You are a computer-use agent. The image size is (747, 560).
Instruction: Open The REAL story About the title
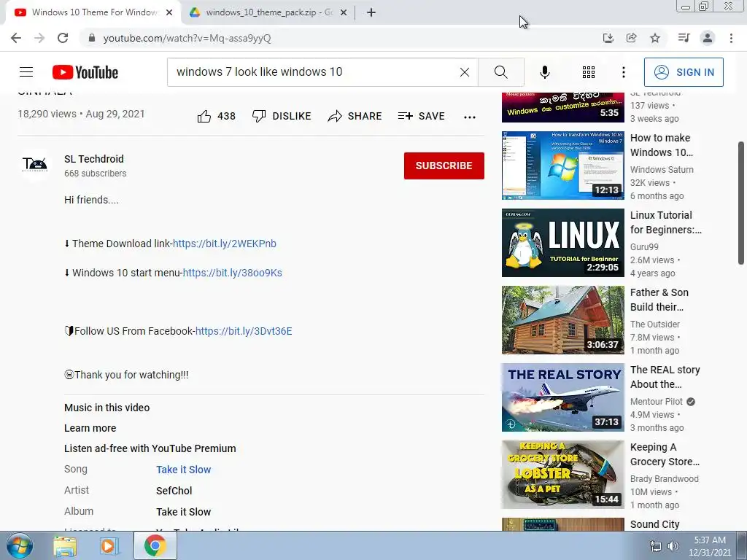665,377
